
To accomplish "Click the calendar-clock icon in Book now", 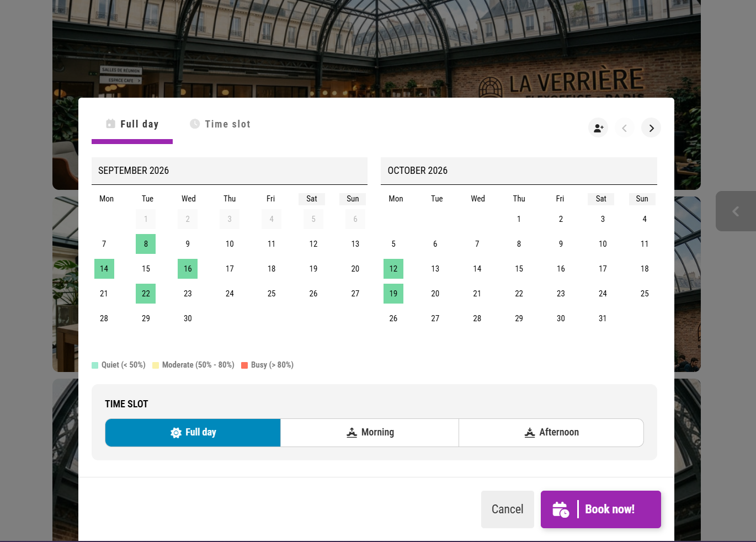I will pos(561,509).
